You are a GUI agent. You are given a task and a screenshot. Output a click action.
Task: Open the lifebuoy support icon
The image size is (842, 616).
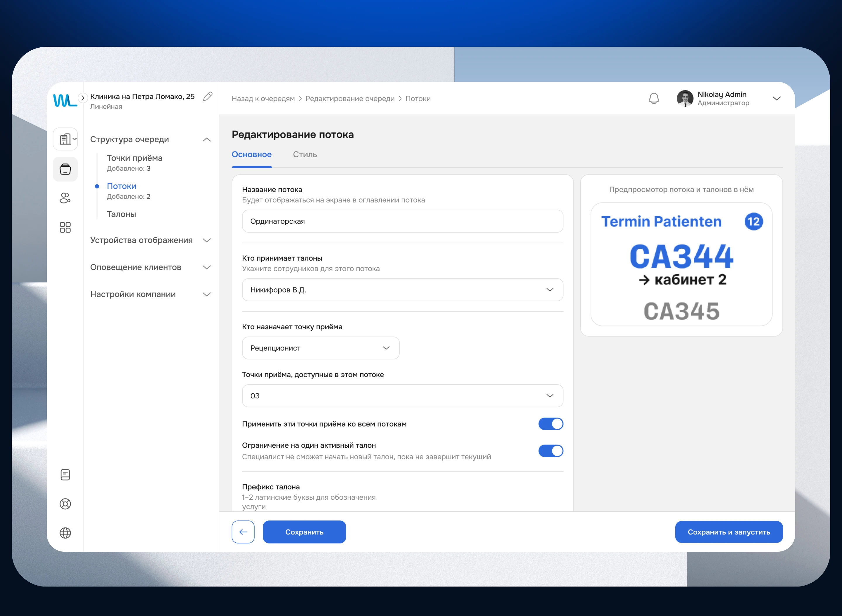click(65, 504)
